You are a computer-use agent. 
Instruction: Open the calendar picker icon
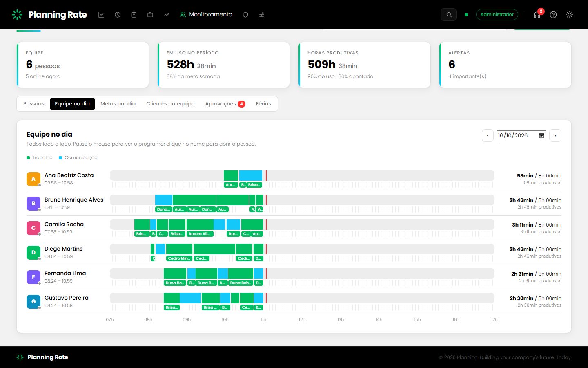pyautogui.click(x=541, y=135)
